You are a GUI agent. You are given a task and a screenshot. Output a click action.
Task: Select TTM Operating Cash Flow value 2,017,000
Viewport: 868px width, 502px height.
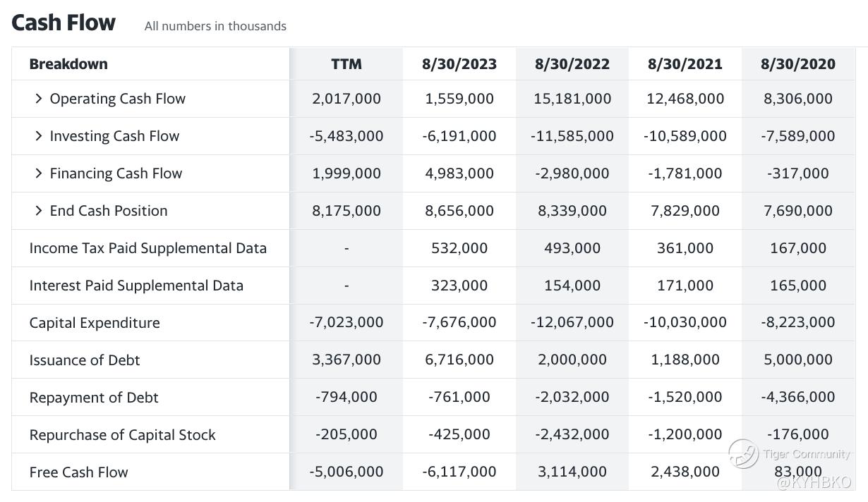click(346, 99)
